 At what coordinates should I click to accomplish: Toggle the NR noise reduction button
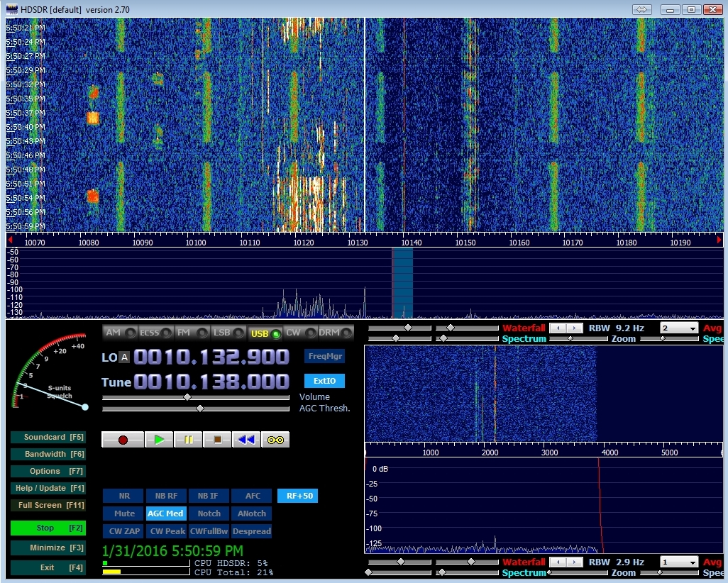click(124, 496)
